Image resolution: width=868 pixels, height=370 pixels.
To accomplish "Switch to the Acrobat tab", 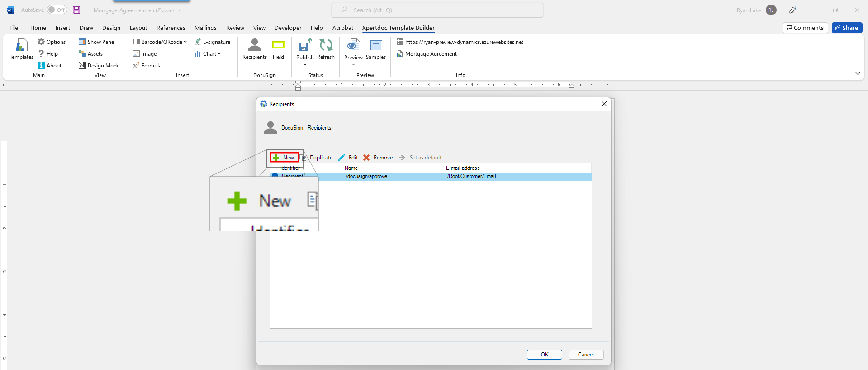I will tap(343, 28).
